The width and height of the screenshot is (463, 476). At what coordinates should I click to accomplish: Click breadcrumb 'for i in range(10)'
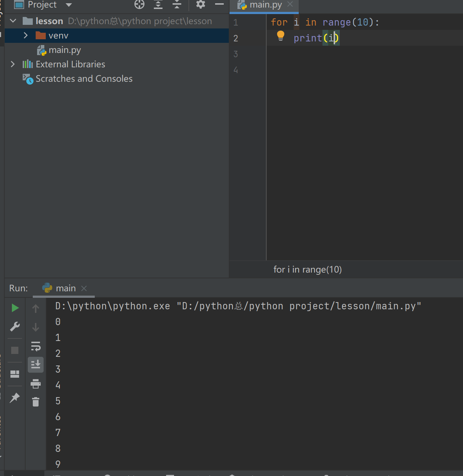[x=307, y=269]
